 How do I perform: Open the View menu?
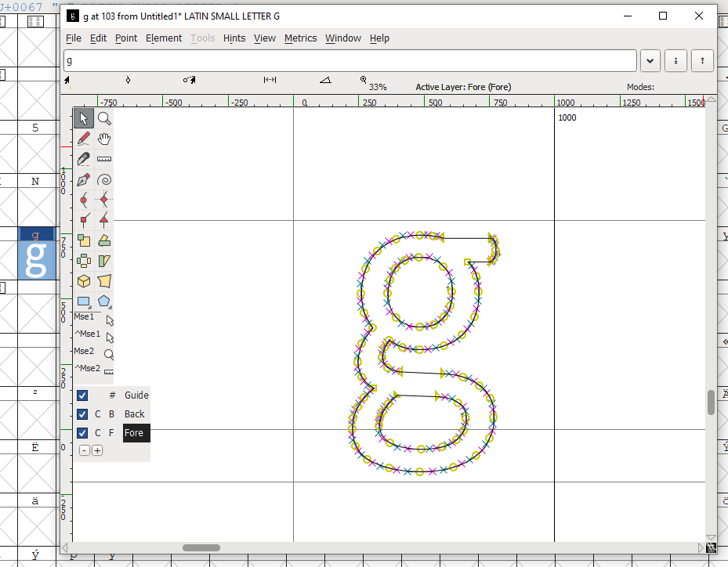click(x=265, y=38)
